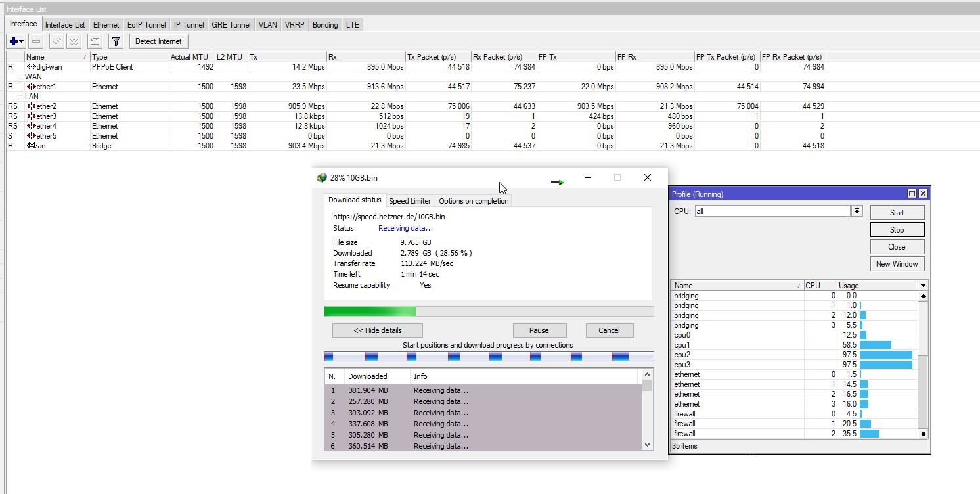The image size is (980, 494).
Task: Click the digi-wan PPPoE icon
Action: coord(31,67)
